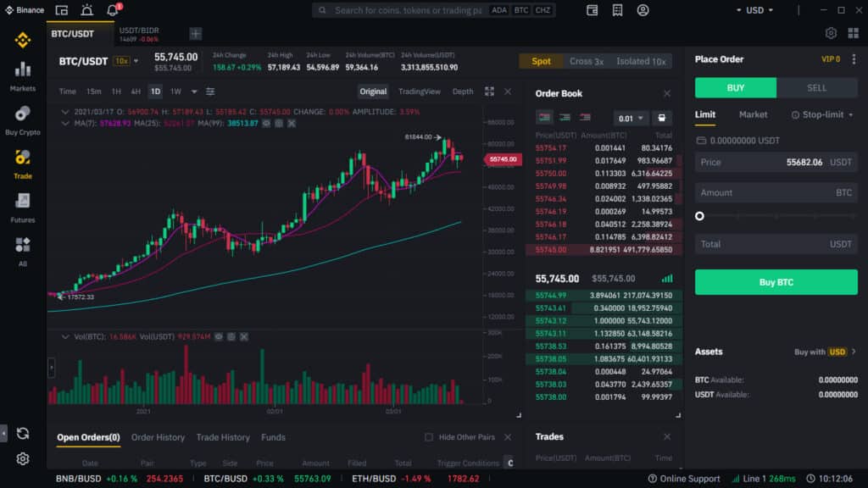Switch to USDT/BIDR pair tab
This screenshot has width=868, height=488.
[139, 34]
